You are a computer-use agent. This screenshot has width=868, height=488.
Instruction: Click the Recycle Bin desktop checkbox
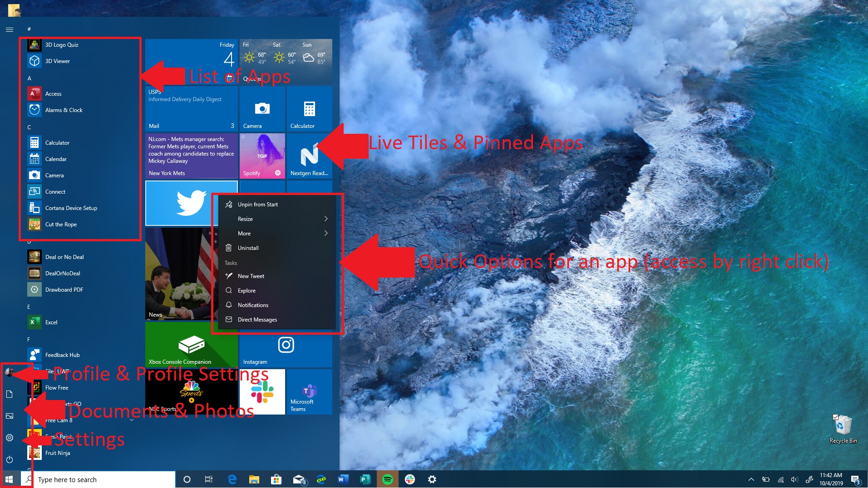point(835,417)
